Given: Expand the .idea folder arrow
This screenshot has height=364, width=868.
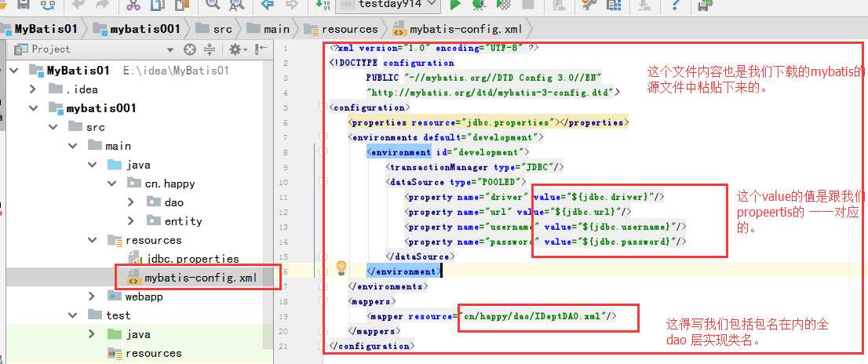Looking at the screenshot, I should pos(33,89).
